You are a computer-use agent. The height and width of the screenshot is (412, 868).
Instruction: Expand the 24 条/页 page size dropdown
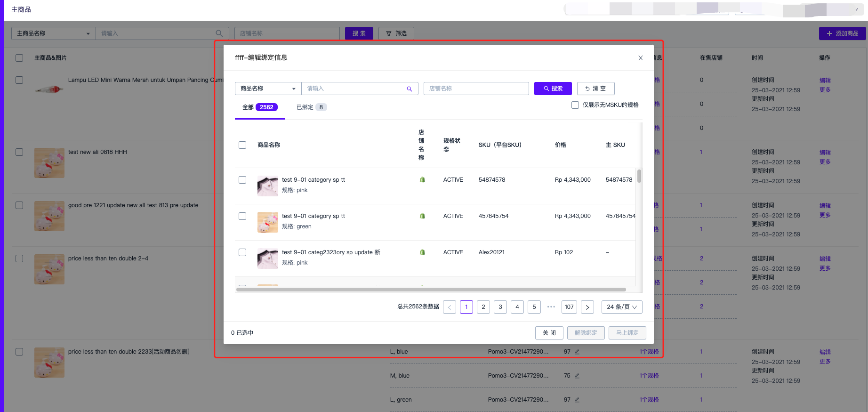(x=621, y=307)
